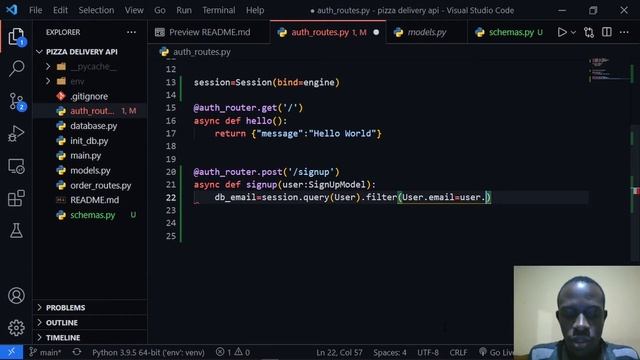Screen dimensions: 640x360
Task: Open schemas.py in explorer tree
Action: 90,215
